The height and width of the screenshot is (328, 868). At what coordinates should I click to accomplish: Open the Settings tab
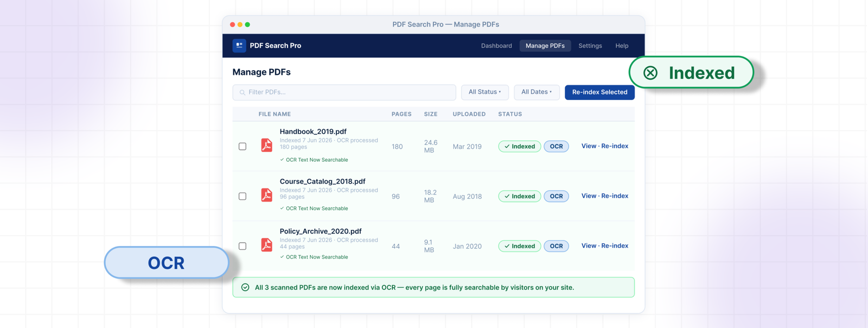click(590, 46)
